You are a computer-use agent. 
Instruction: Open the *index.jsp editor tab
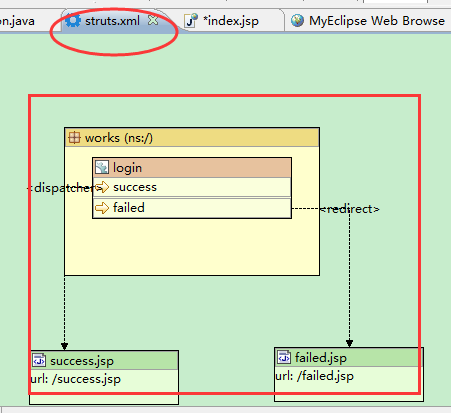point(231,21)
